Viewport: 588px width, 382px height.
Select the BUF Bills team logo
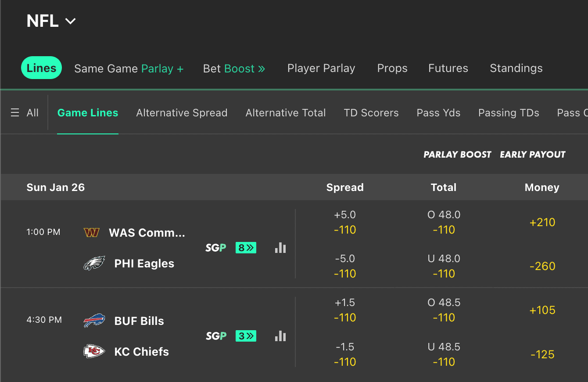93,321
